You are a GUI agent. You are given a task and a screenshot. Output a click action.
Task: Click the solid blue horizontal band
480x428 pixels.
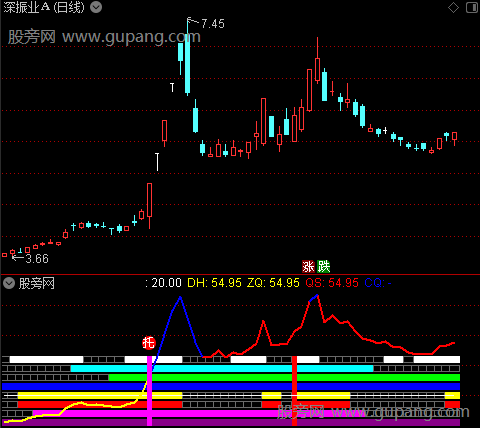tap(231, 386)
